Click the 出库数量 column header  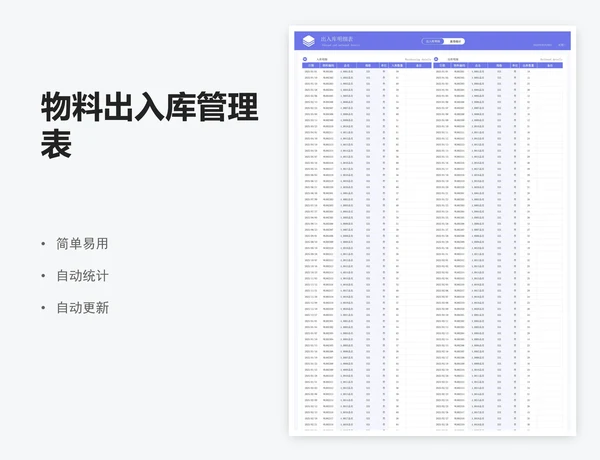(529, 66)
